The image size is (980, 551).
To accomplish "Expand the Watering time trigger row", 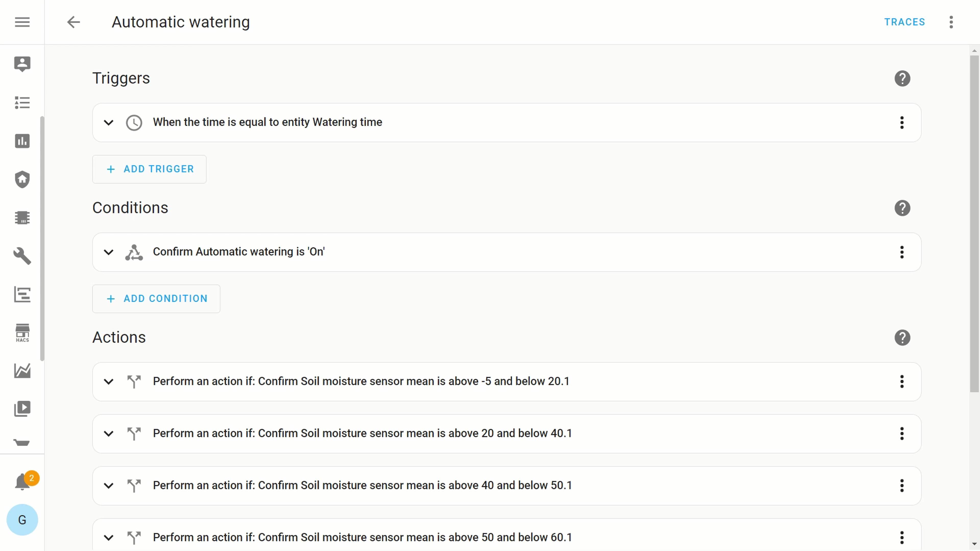I will [x=109, y=122].
